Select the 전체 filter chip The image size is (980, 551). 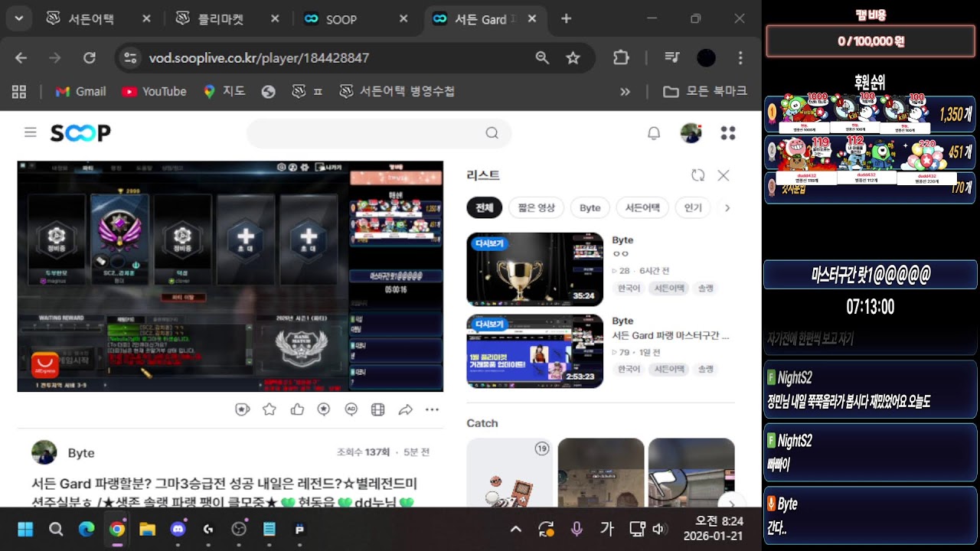[485, 207]
